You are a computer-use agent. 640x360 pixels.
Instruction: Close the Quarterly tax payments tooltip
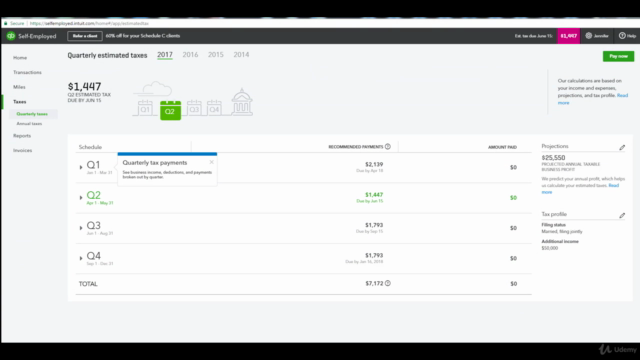pyautogui.click(x=211, y=162)
